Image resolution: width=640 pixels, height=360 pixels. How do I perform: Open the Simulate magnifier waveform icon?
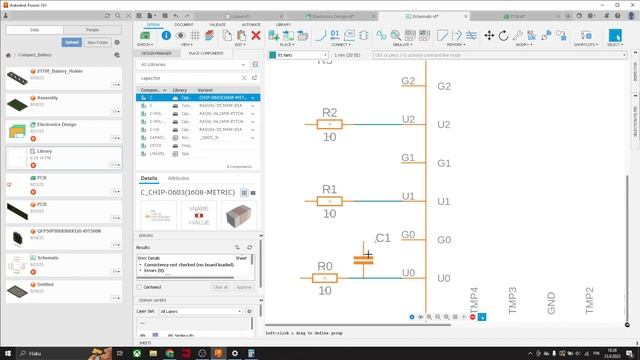pos(396,36)
